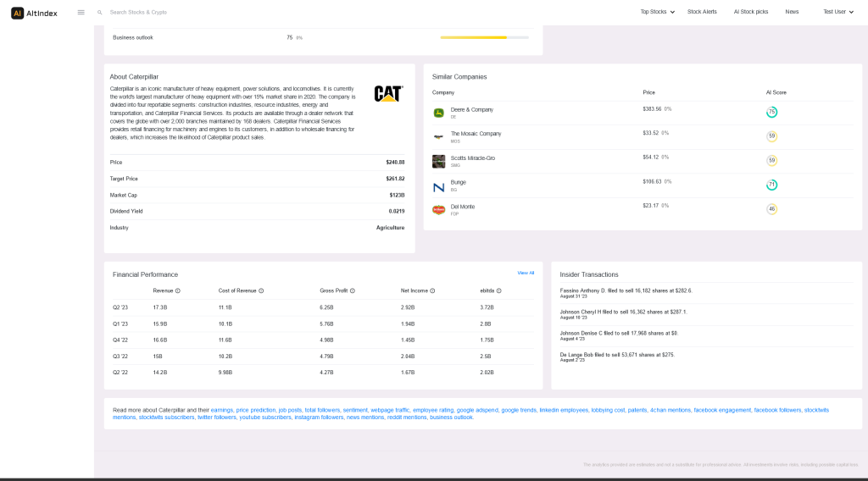Click the Scotts Miracle-Gro logo icon
868x481 pixels.
click(x=438, y=161)
